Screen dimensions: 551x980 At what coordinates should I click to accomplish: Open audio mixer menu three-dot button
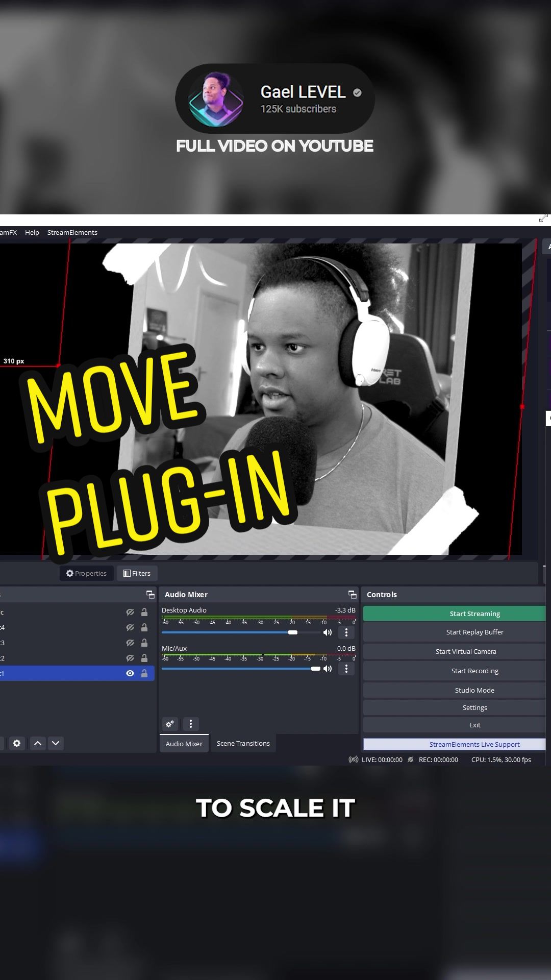[191, 723]
